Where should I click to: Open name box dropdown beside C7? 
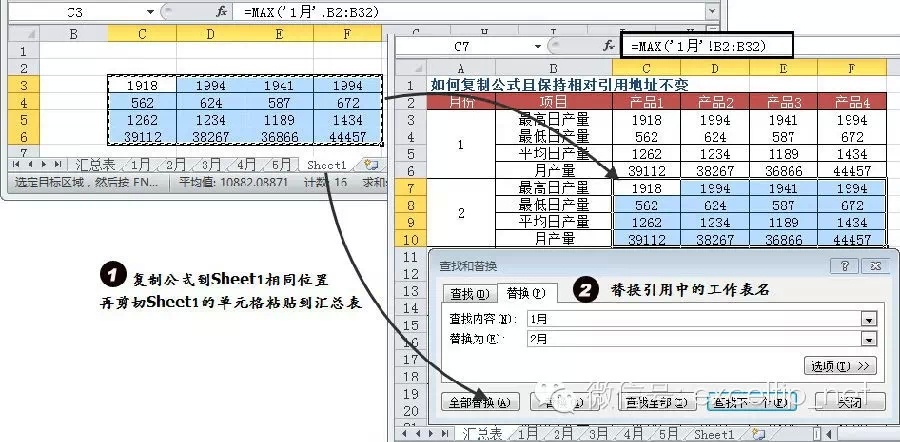tap(538, 46)
